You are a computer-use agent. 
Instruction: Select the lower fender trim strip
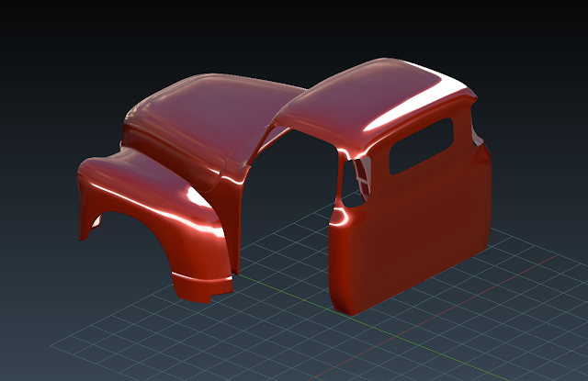[x=201, y=287]
